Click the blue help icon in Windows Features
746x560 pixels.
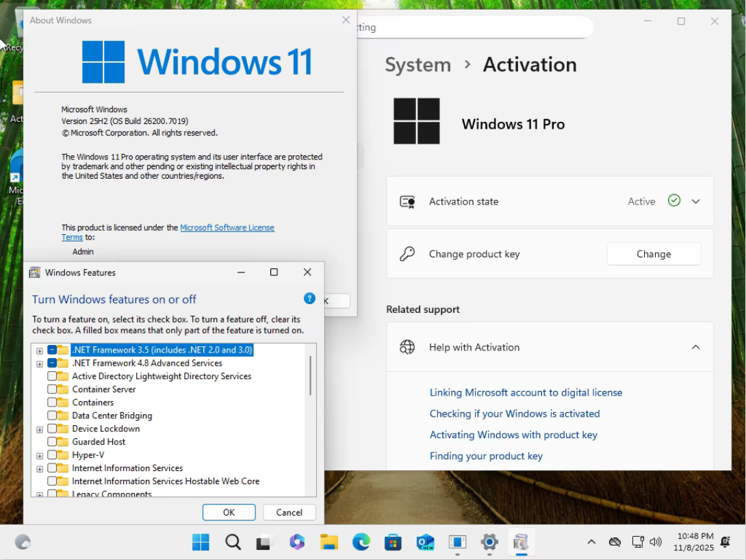click(309, 298)
